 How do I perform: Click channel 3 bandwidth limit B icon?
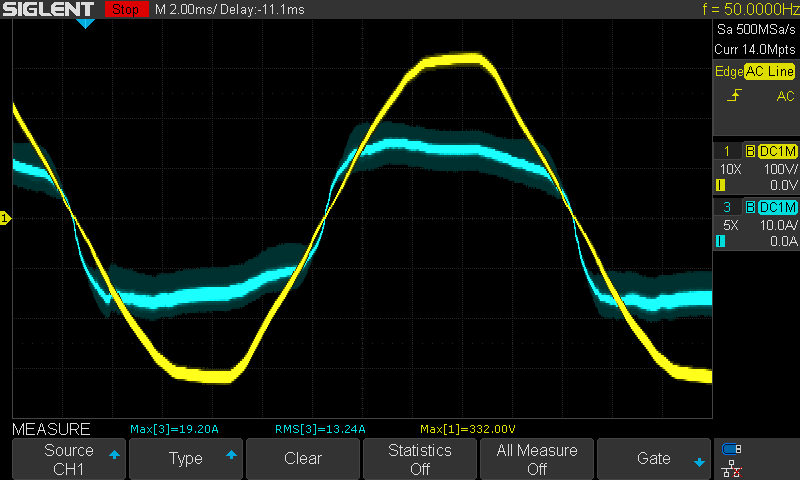pyautogui.click(x=750, y=207)
